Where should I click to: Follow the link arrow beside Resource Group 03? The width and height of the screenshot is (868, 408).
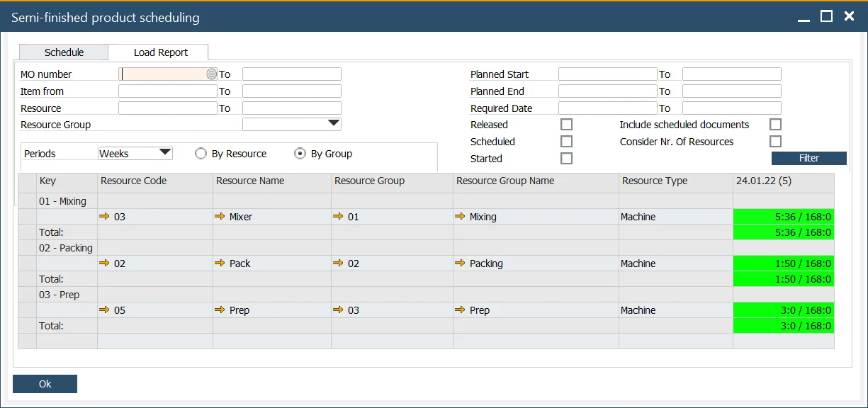(339, 310)
